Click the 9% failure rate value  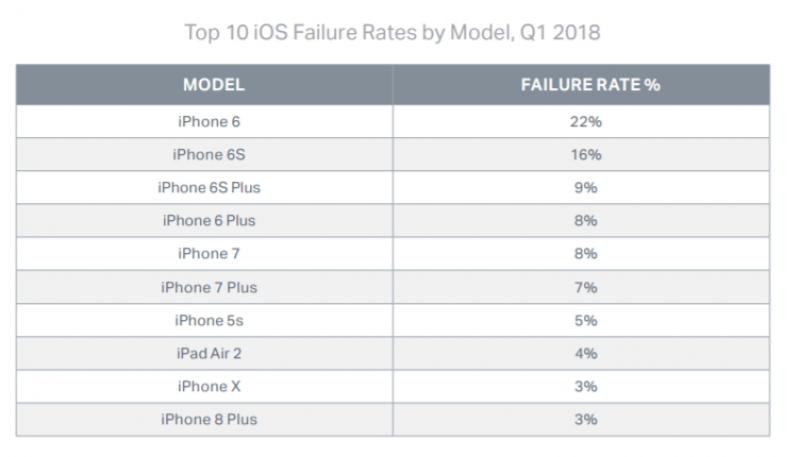coord(587,188)
